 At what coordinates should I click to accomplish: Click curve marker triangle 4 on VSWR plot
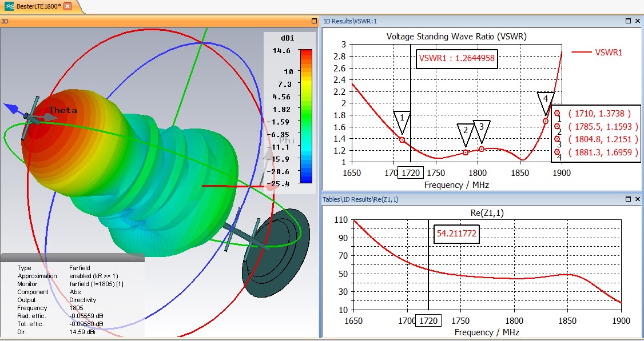546,101
